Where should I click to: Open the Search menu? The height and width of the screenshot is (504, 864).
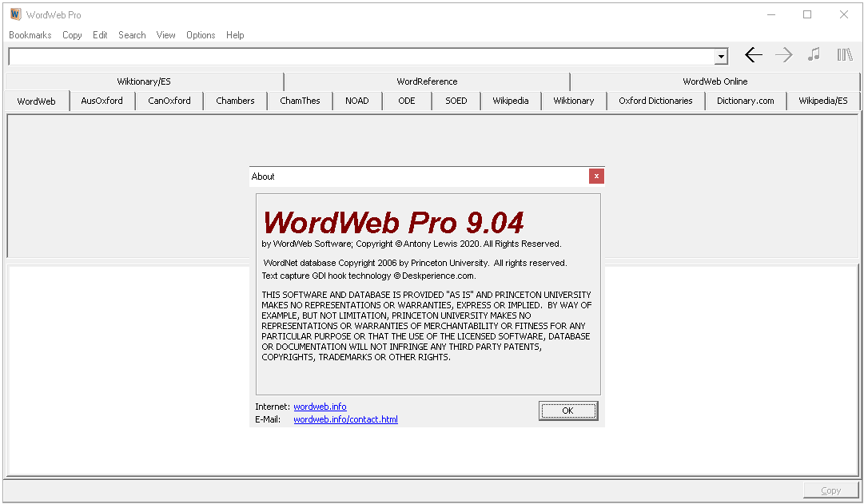(x=132, y=34)
